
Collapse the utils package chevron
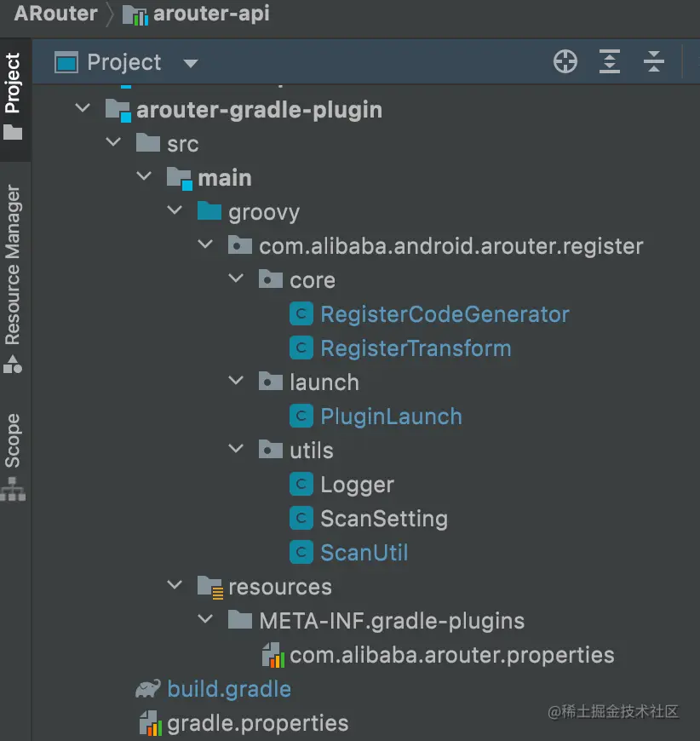[x=236, y=449]
